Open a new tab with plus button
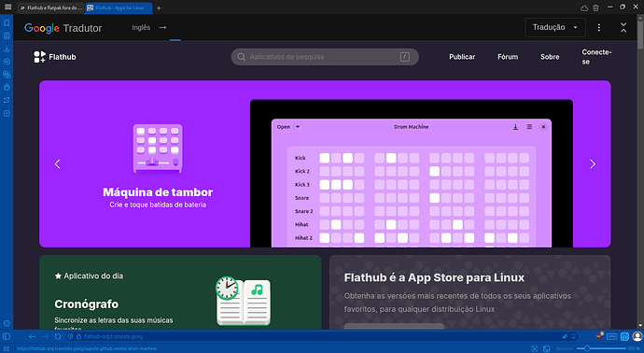 point(159,7)
